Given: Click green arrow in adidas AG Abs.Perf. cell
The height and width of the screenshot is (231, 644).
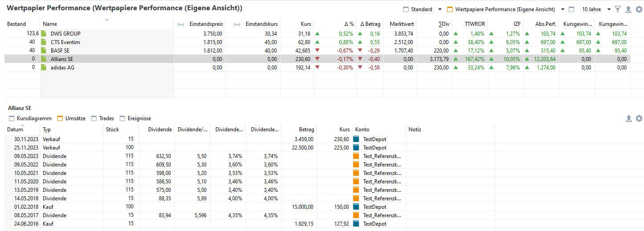Looking at the screenshot, I should click(x=527, y=67).
